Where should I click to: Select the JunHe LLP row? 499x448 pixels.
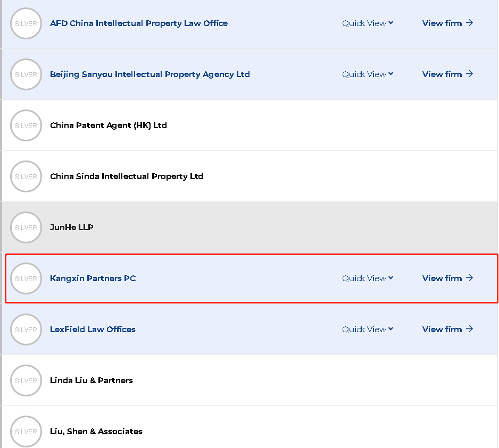pyautogui.click(x=250, y=227)
